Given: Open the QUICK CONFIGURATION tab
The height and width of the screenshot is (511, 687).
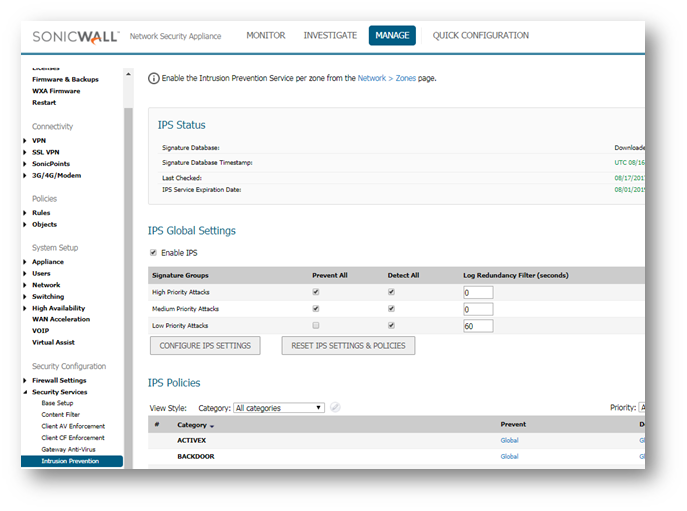Looking at the screenshot, I should coord(481,35).
